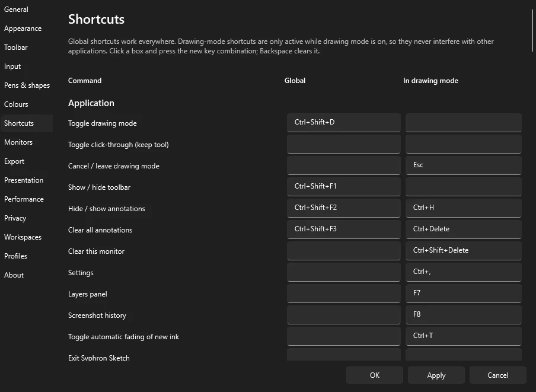Click the In drawing mode column header
Viewport: 536px width, 392px height.
[430, 81]
